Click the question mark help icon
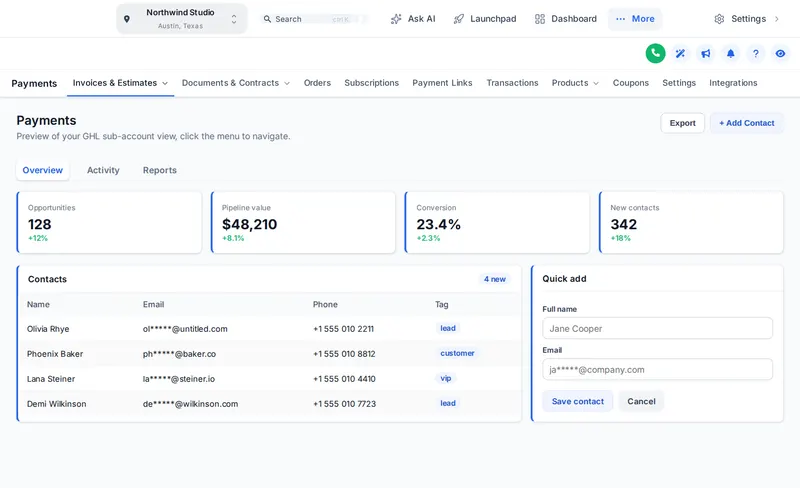Screen dimensions: 800x488 point(756,53)
